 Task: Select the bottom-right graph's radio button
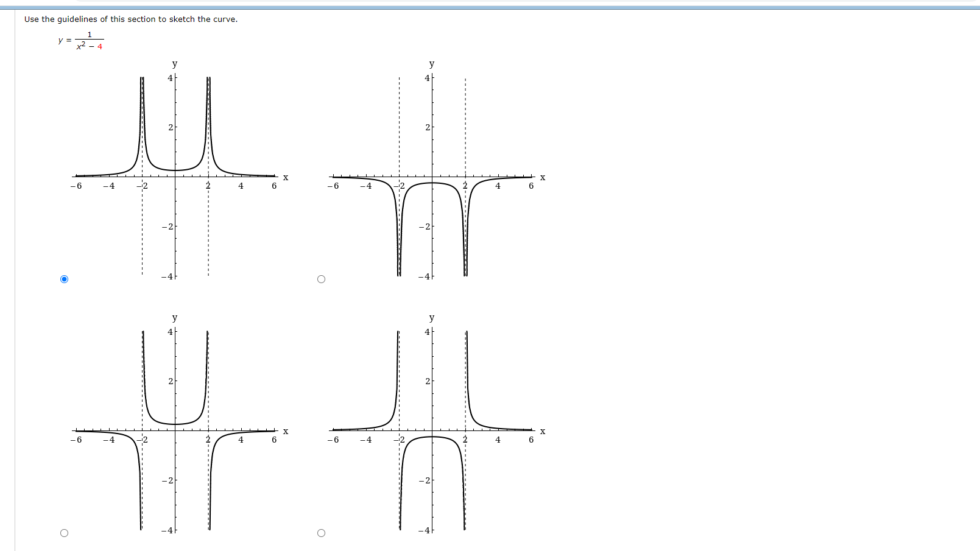(321, 532)
